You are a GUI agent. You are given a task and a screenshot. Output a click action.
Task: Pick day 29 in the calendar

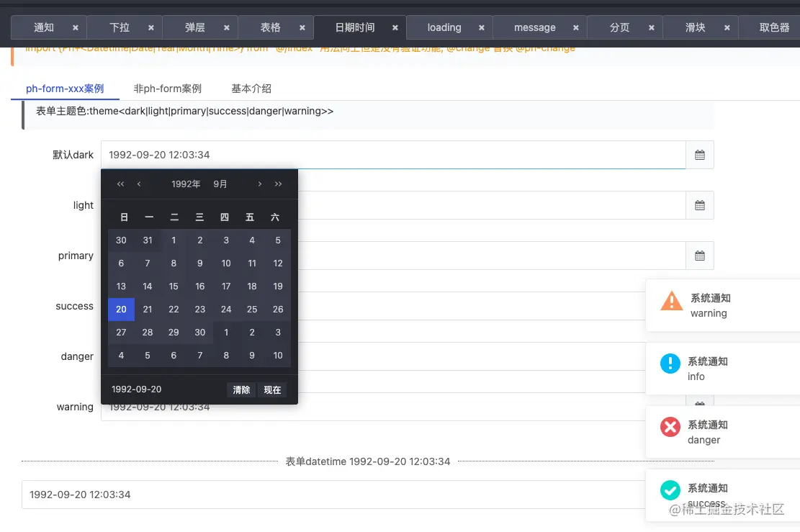[x=174, y=333]
